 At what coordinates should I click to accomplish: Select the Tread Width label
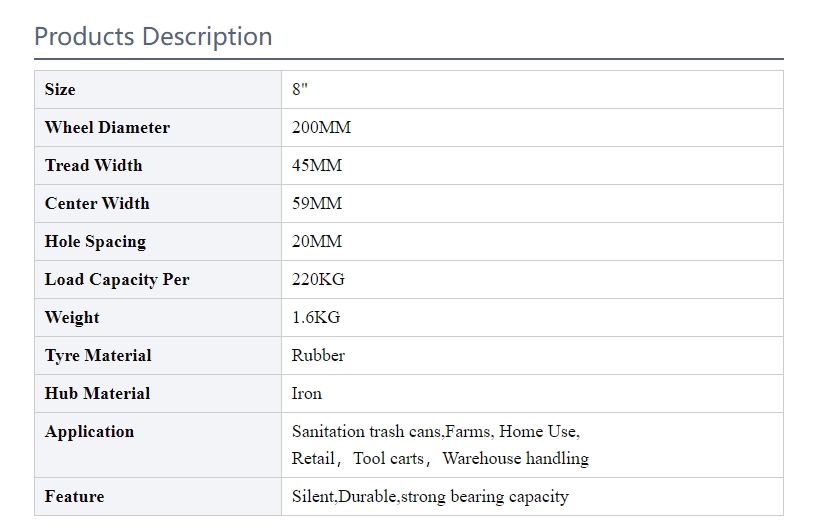[94, 166]
